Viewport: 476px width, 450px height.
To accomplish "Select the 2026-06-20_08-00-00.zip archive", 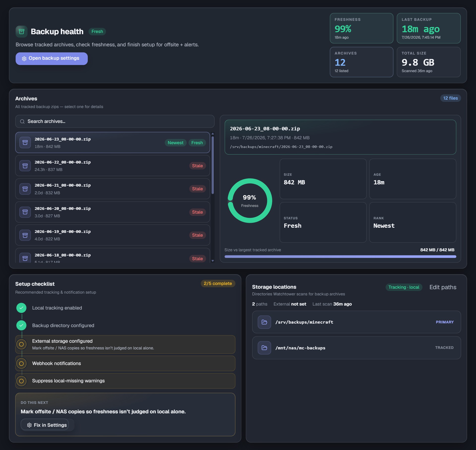I will click(113, 212).
